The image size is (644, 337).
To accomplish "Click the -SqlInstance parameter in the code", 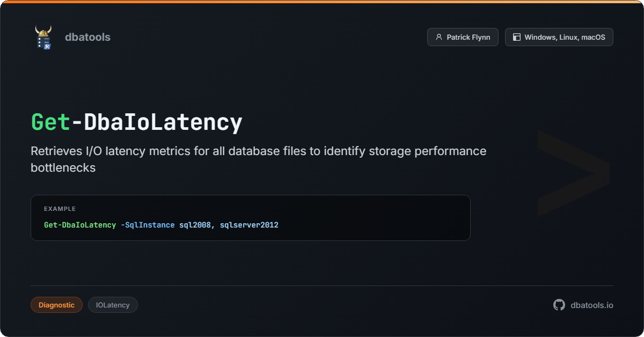I will click(148, 225).
